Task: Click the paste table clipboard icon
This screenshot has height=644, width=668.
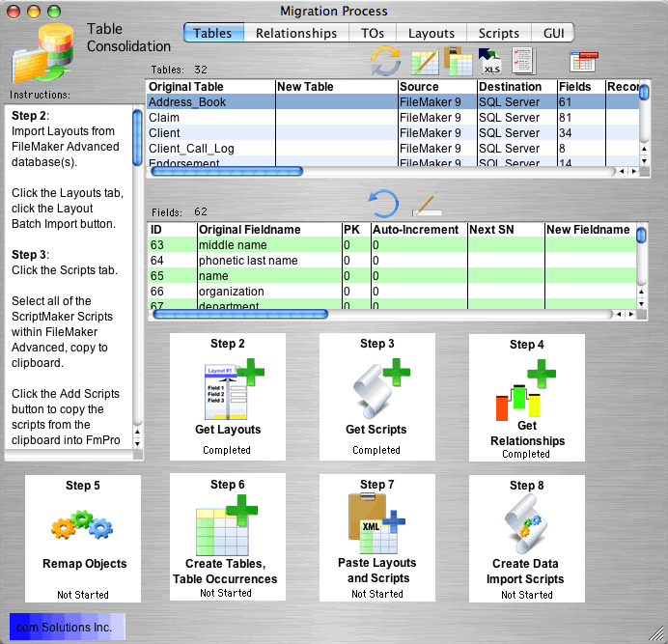Action: (x=459, y=61)
